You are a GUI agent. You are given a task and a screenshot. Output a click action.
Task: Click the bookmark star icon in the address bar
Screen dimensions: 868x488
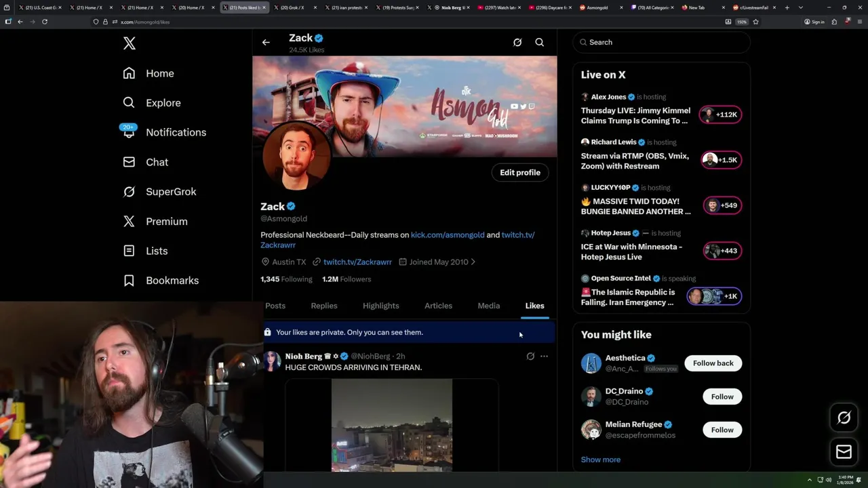(x=755, y=22)
